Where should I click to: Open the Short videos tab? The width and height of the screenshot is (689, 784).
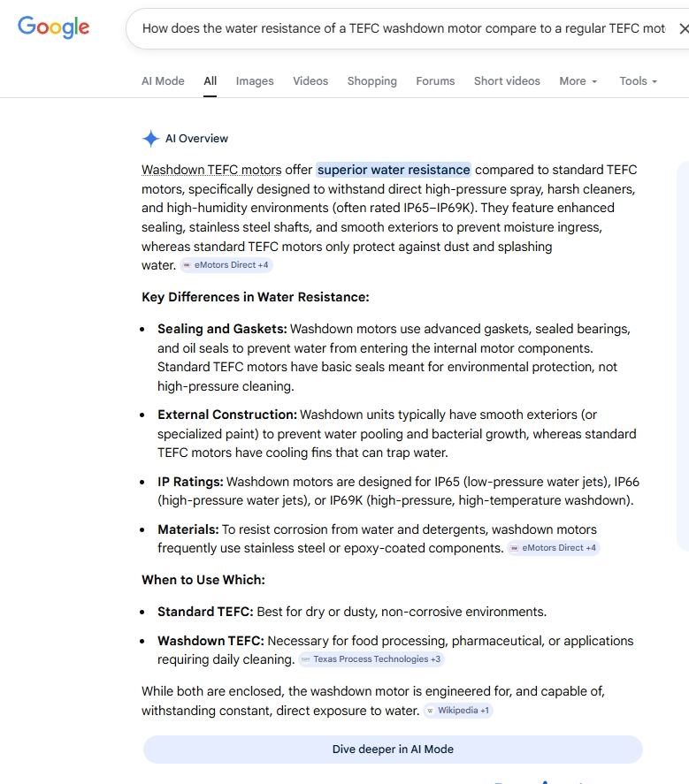(507, 81)
